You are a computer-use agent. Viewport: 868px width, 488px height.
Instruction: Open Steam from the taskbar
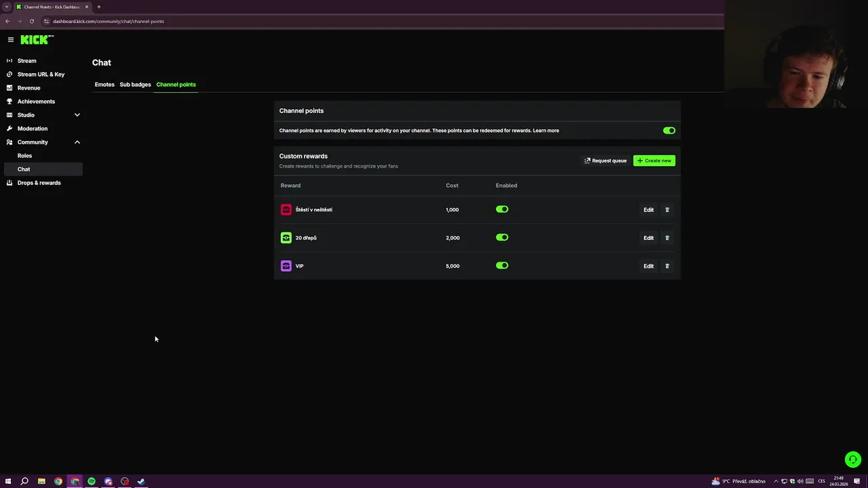[141, 481]
